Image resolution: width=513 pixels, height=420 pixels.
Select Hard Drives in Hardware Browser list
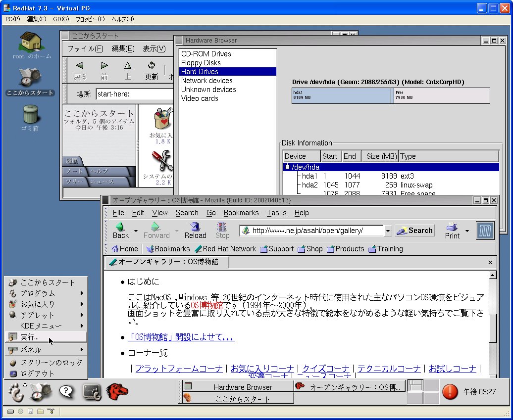tap(228, 72)
